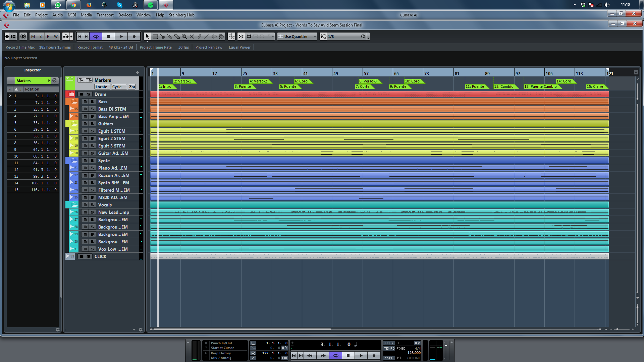Select the Glue tool
The height and width of the screenshot is (362, 644).
tap(170, 37)
